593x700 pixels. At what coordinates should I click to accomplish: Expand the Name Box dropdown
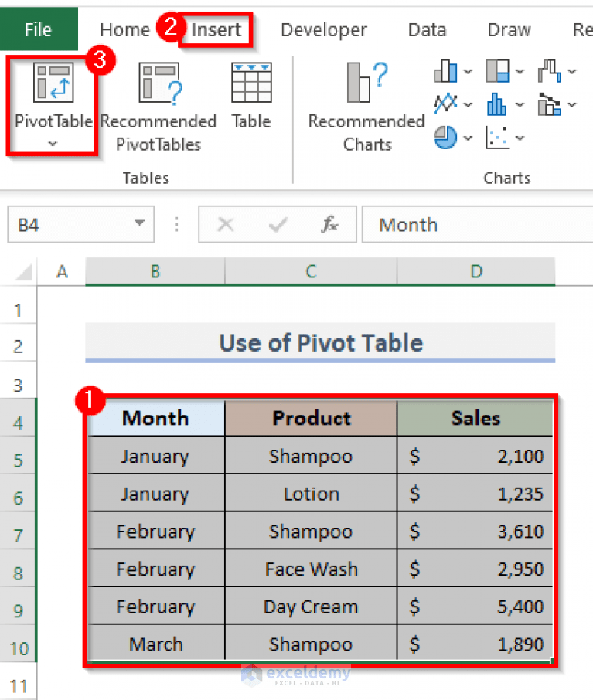point(142,225)
